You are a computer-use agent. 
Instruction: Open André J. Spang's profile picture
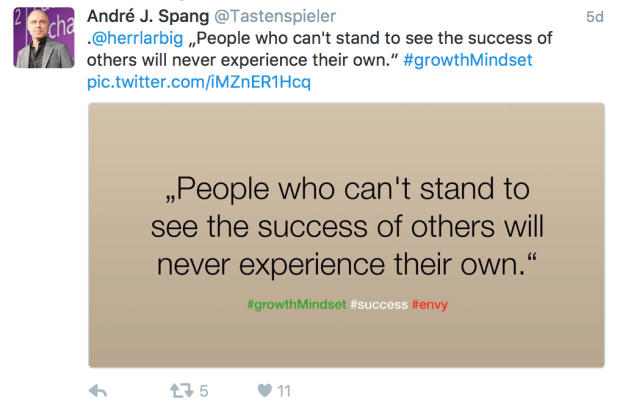(x=43, y=39)
